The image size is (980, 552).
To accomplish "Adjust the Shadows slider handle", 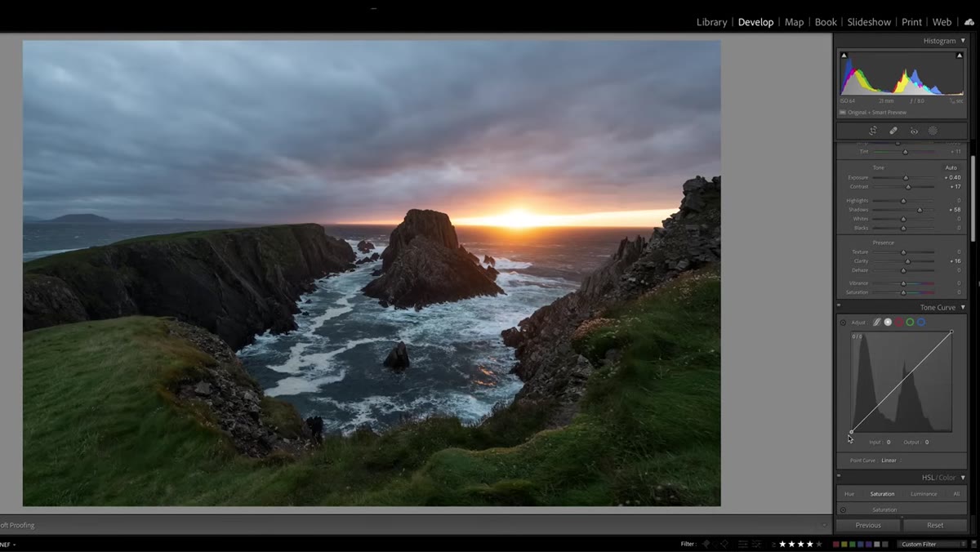I will (x=920, y=210).
